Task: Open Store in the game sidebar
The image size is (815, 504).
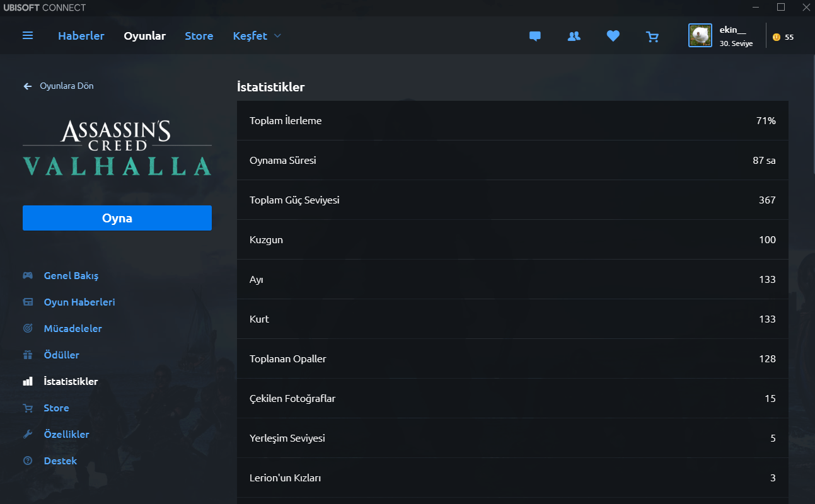Action: pyautogui.click(x=56, y=408)
